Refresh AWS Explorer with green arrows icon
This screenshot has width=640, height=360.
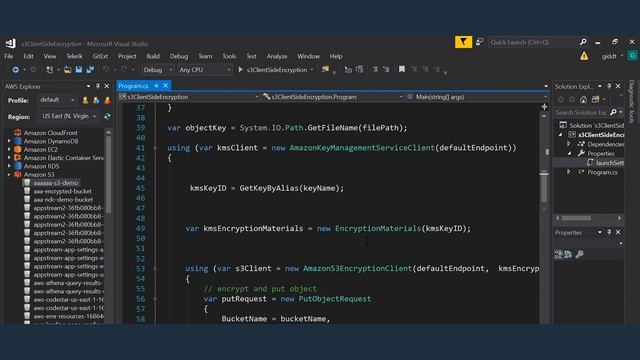pos(107,116)
